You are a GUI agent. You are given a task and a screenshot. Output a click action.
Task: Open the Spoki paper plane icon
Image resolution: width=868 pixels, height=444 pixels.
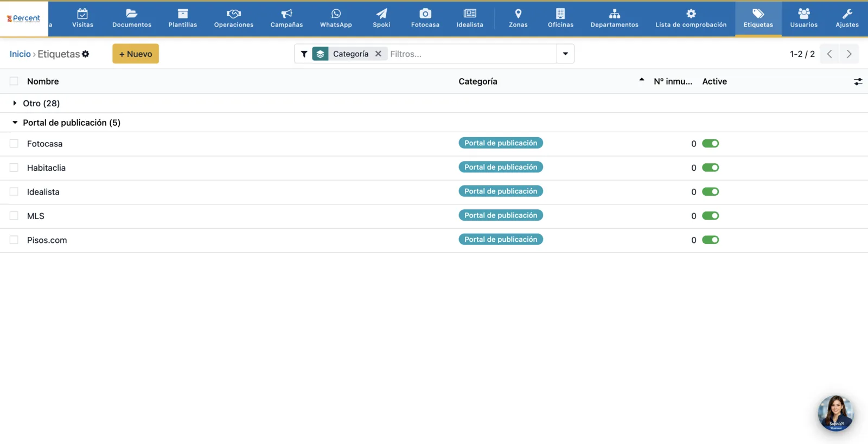pyautogui.click(x=381, y=14)
